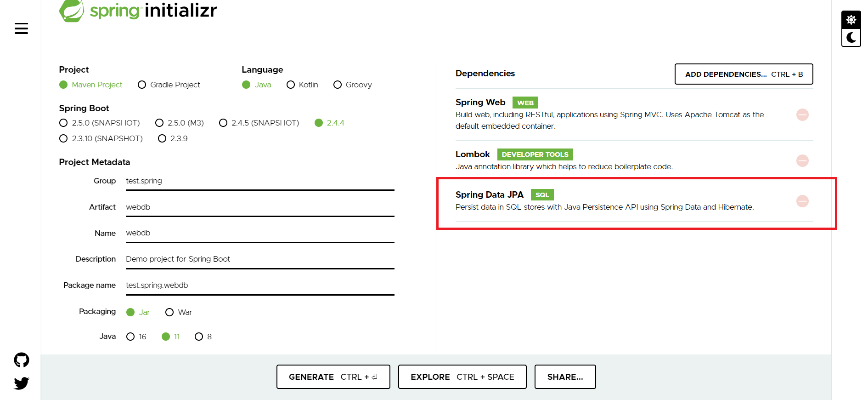This screenshot has height=400, width=868.
Task: Click the Dependencies heading
Action: (485, 73)
